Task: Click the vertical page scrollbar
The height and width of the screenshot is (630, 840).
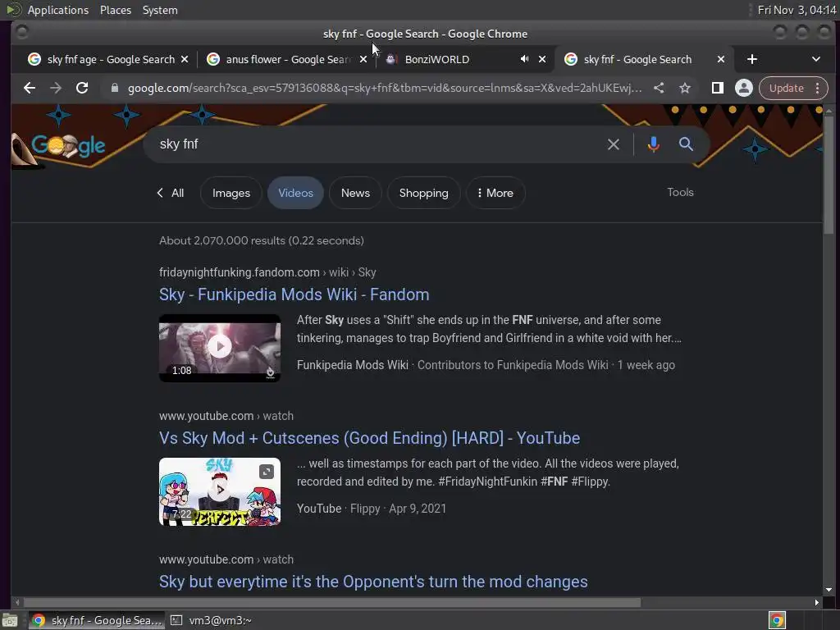Action: [829, 174]
